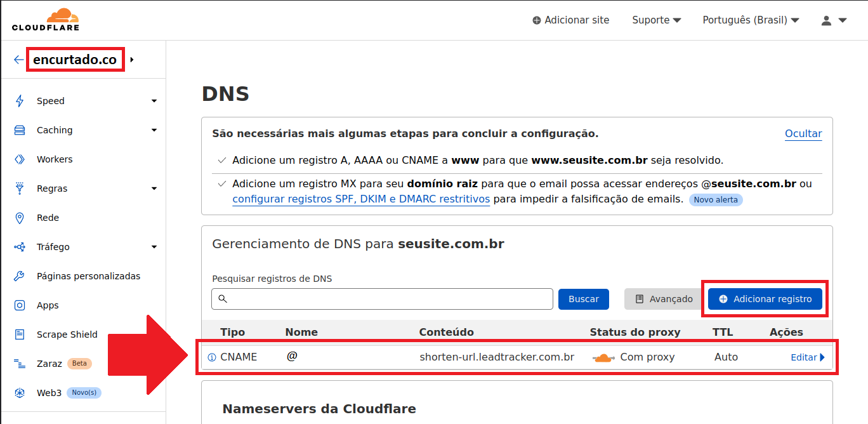Click the Rede location pin icon
The width and height of the screenshot is (868, 424).
point(20,218)
